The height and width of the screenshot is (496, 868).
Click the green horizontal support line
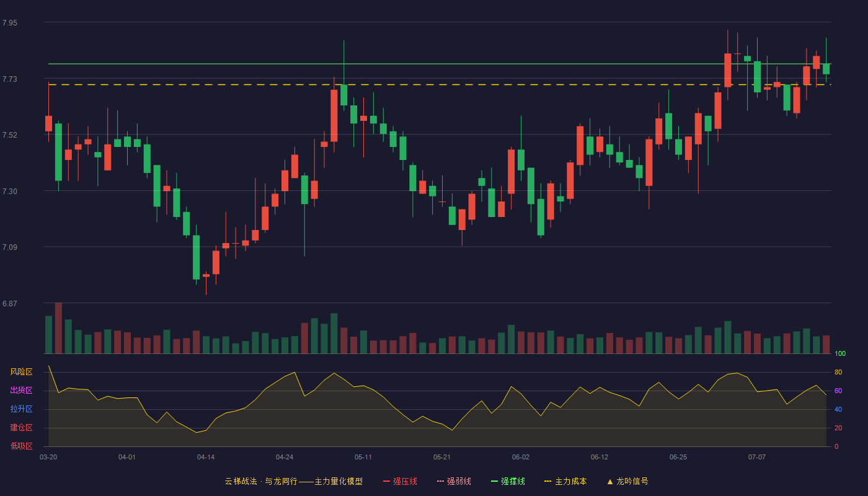(x=440, y=64)
